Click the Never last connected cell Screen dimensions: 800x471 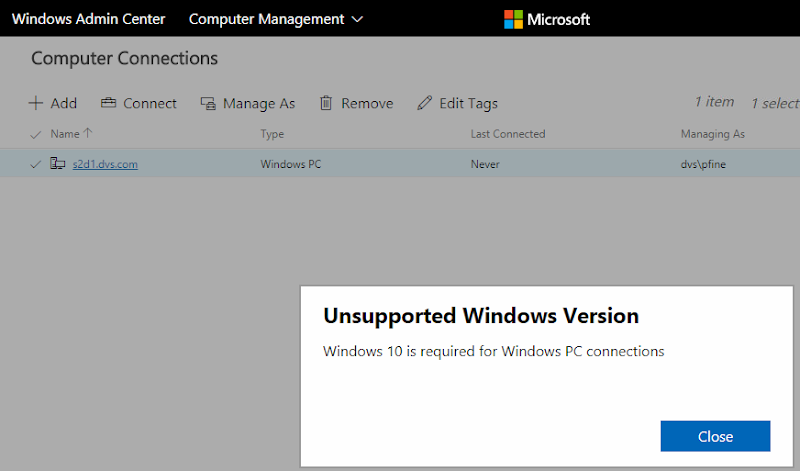485,164
